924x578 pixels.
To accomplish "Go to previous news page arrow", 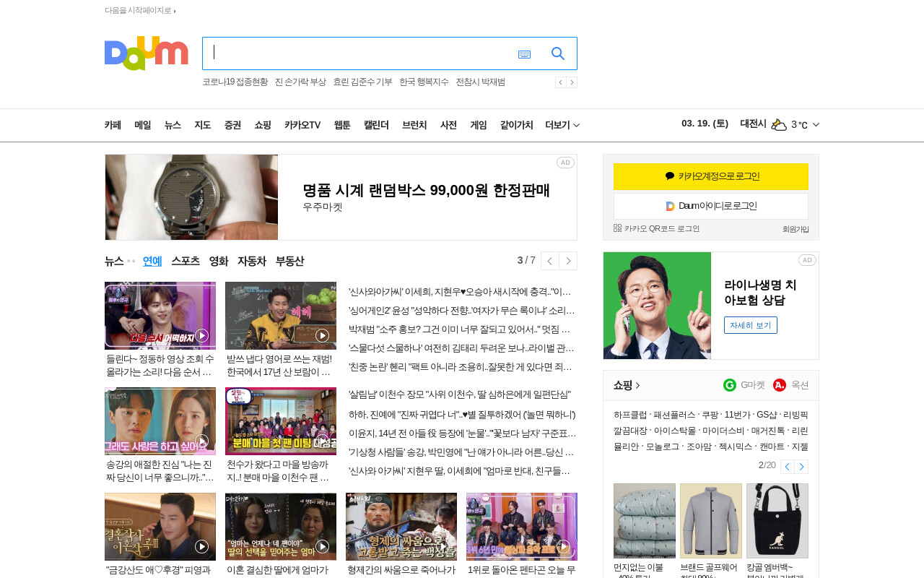I will (550, 261).
